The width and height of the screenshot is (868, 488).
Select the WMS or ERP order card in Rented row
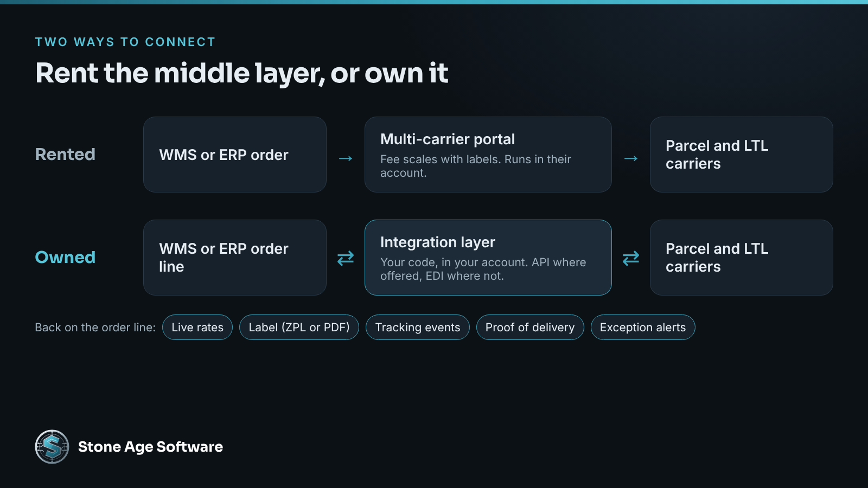tap(235, 155)
